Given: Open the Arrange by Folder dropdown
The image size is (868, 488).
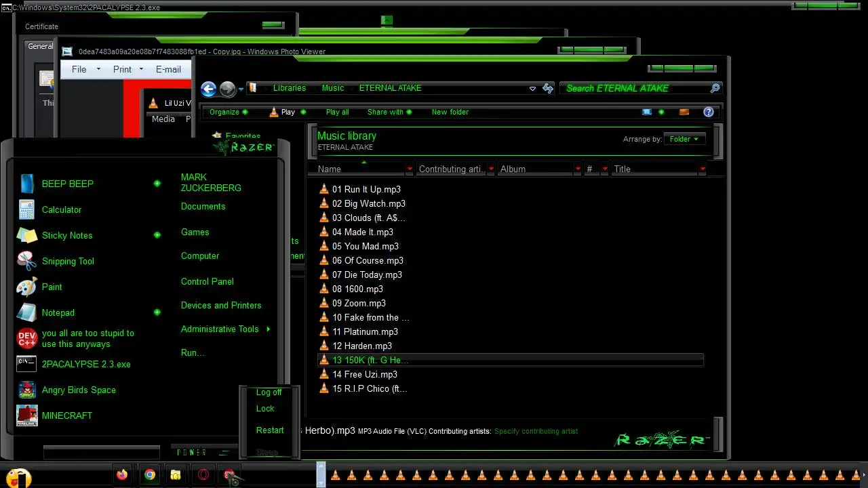Looking at the screenshot, I should [x=684, y=139].
